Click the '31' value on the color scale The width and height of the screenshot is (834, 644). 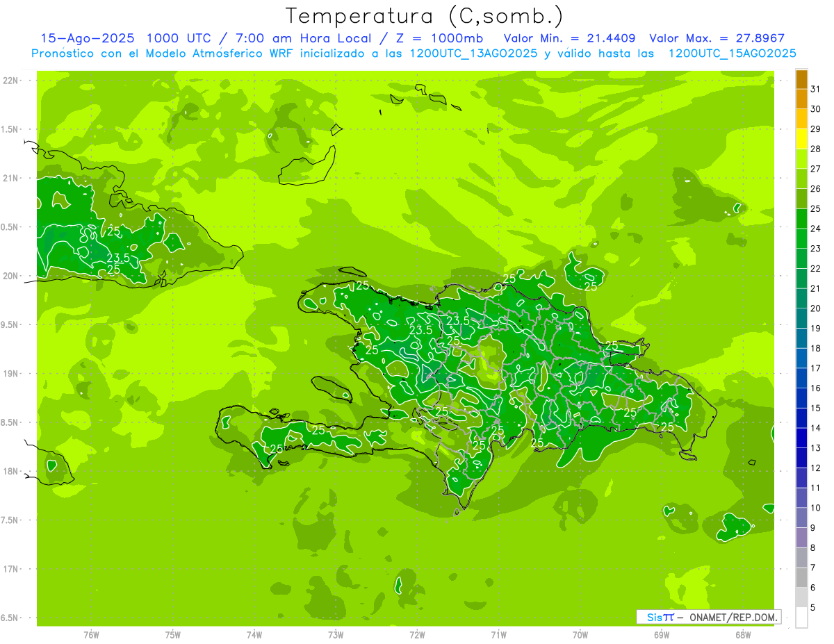[x=816, y=89]
